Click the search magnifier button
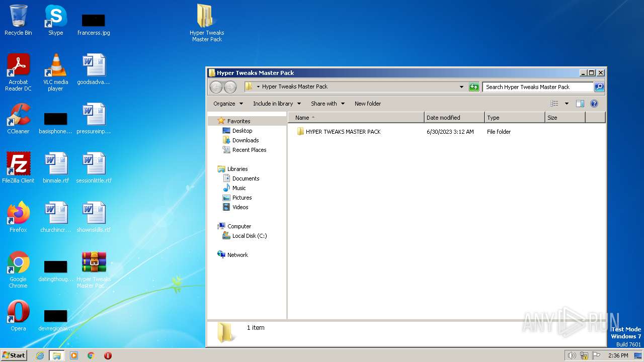This screenshot has width=644, height=362. (x=599, y=87)
